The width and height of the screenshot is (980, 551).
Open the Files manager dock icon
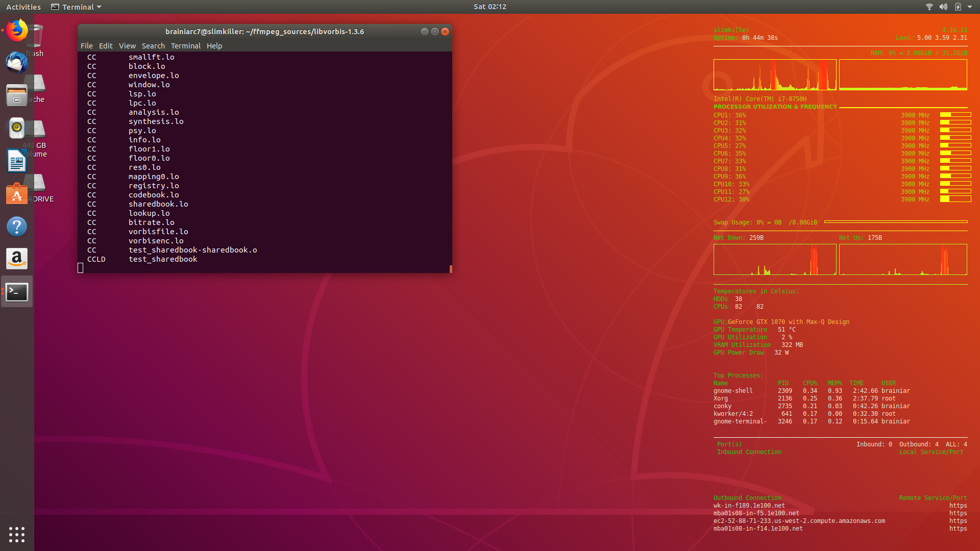[x=17, y=95]
